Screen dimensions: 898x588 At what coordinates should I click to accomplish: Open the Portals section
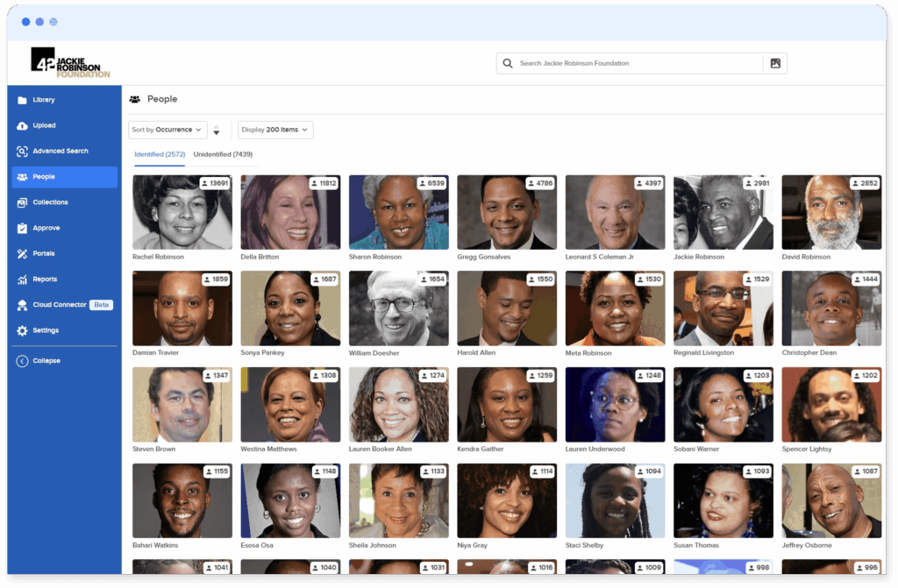click(x=64, y=253)
